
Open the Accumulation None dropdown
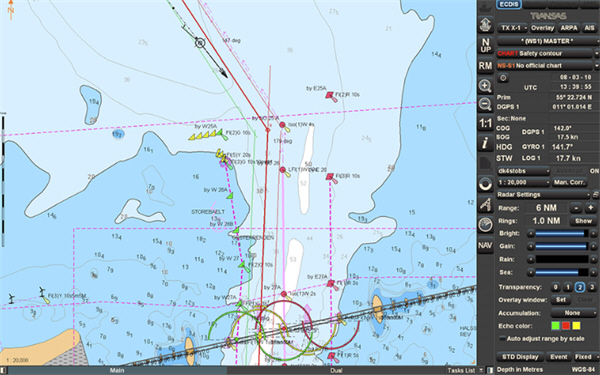[574, 313]
